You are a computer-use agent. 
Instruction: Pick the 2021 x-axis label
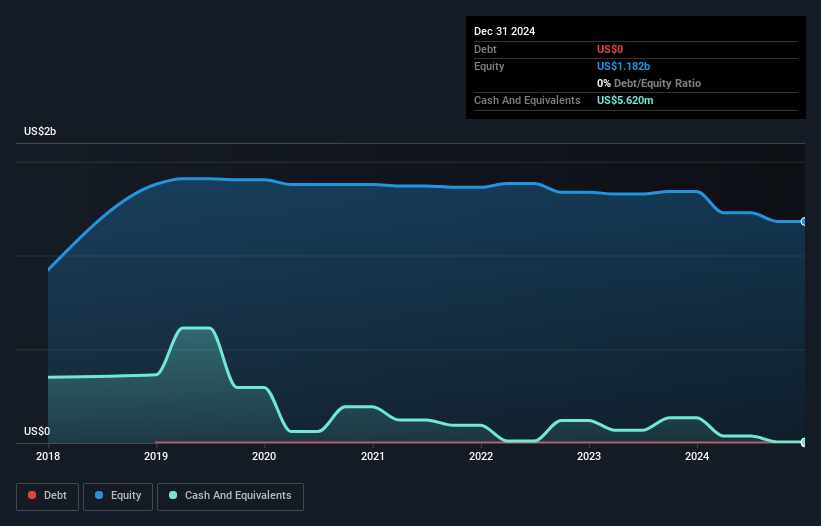pos(373,457)
